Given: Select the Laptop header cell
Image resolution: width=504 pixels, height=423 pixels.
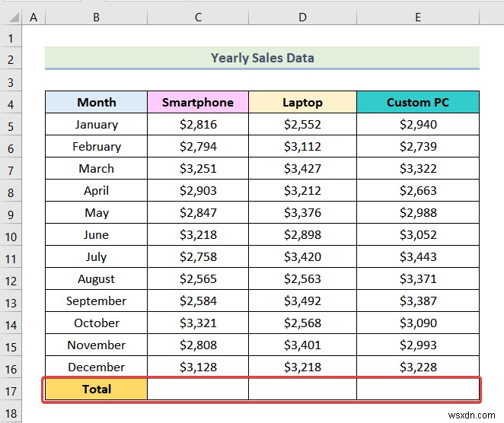Looking at the screenshot, I should 302,102.
